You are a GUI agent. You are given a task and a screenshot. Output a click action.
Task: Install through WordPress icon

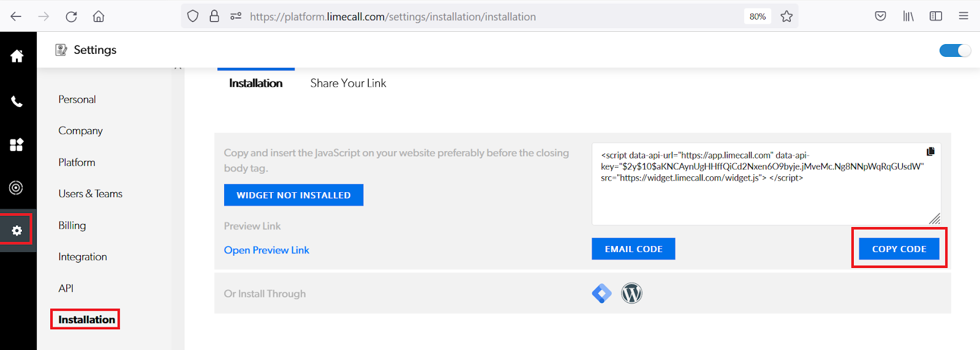(x=631, y=294)
